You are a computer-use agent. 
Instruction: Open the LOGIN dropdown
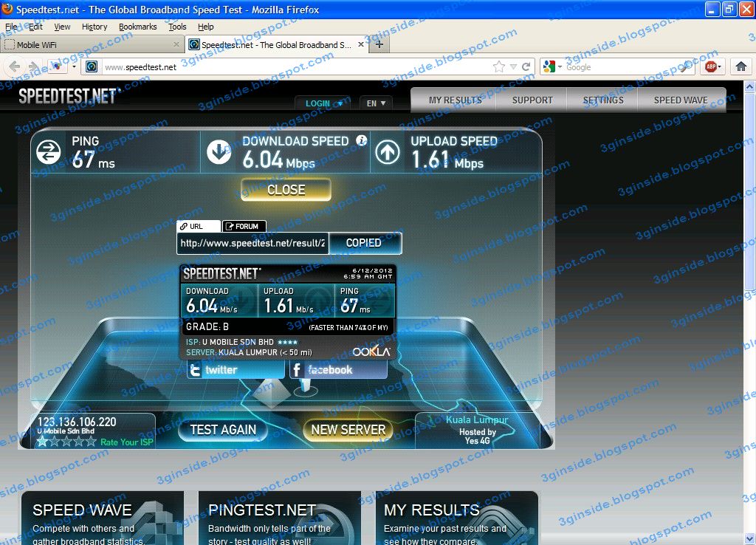pyautogui.click(x=324, y=103)
